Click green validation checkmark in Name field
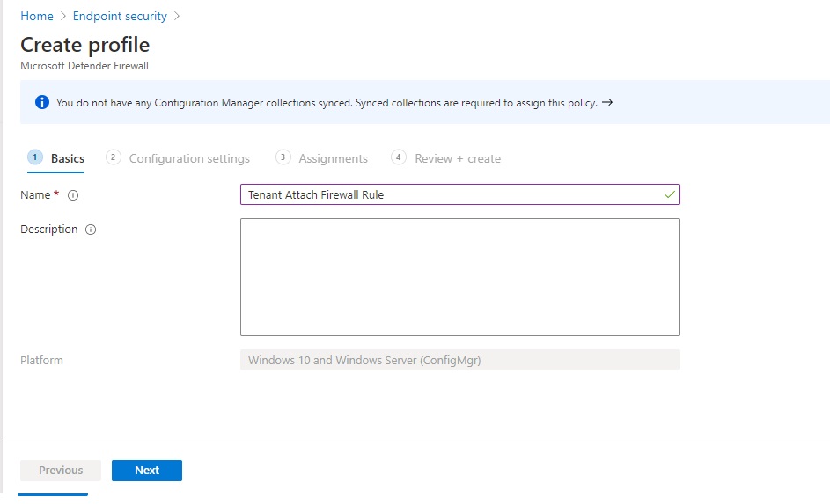 [x=670, y=194]
